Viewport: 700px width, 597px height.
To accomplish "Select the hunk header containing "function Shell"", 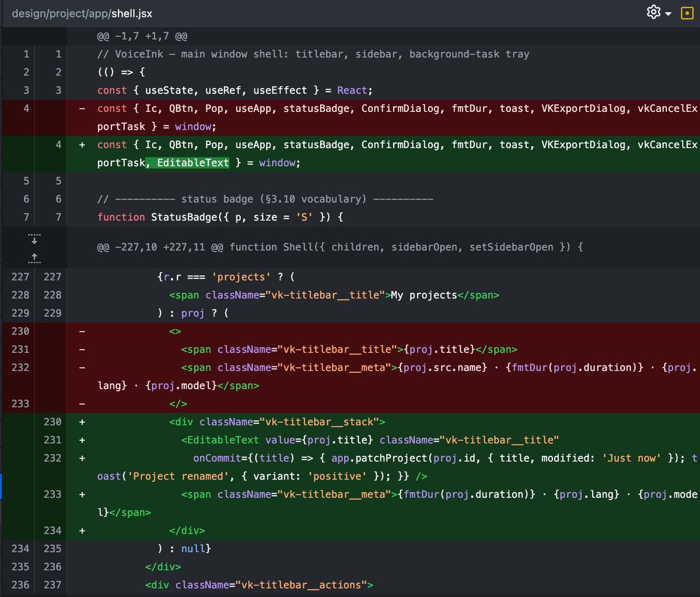I will (340, 247).
